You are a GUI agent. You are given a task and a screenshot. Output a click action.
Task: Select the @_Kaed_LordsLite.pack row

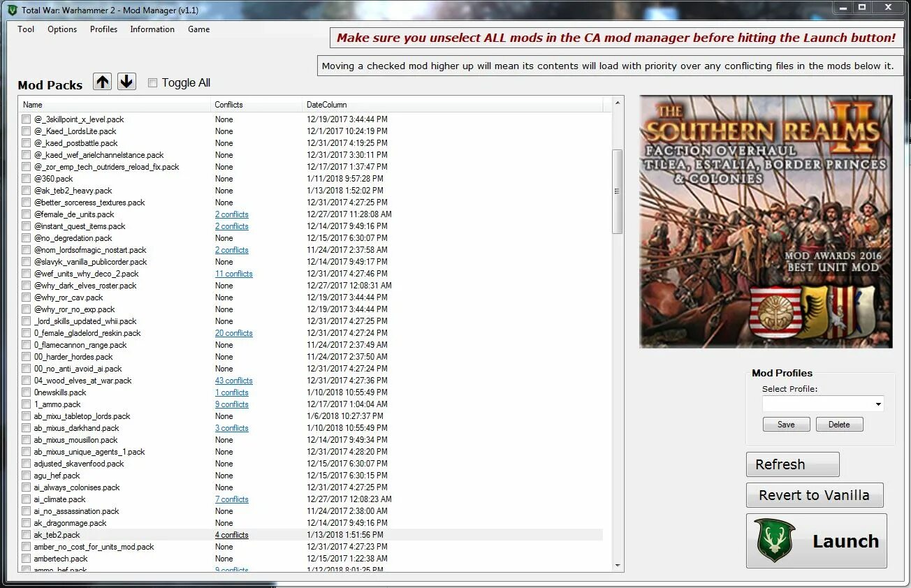[311, 131]
